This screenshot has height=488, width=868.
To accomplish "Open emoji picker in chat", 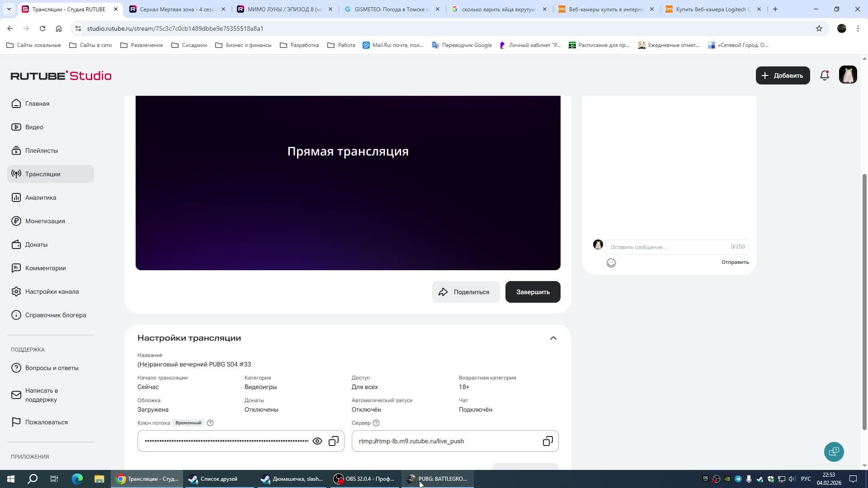I will click(611, 263).
